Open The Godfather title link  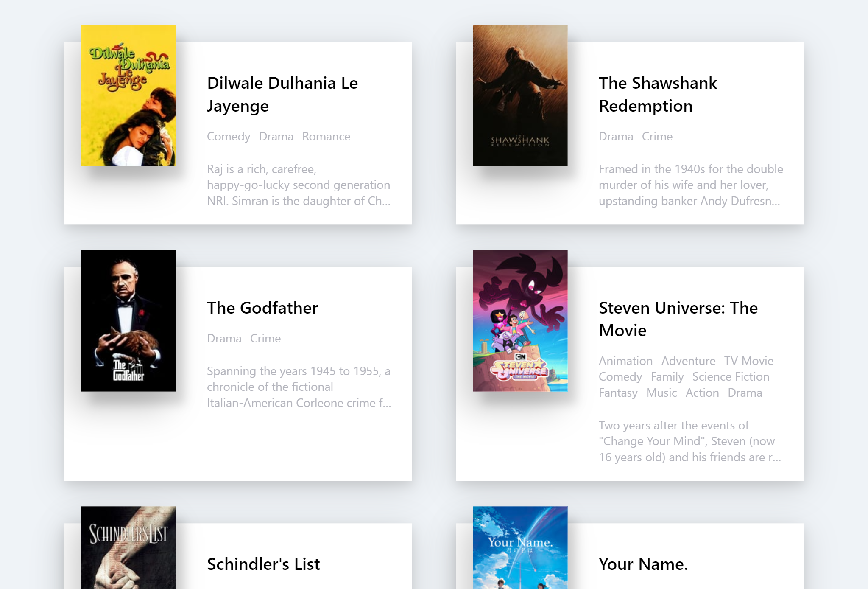pyautogui.click(x=262, y=308)
